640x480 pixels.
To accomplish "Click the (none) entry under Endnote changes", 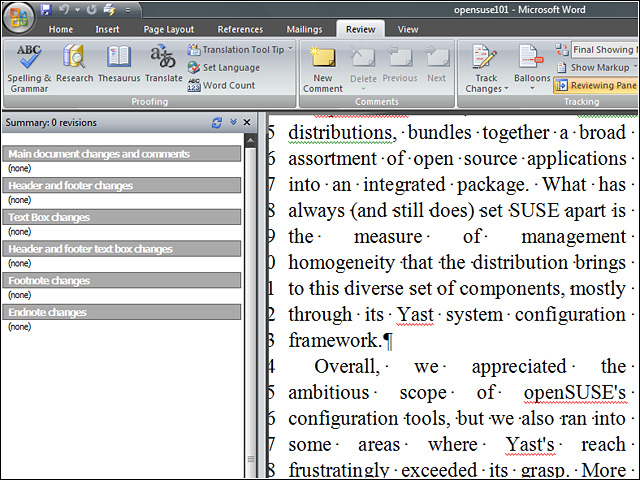I will (20, 327).
